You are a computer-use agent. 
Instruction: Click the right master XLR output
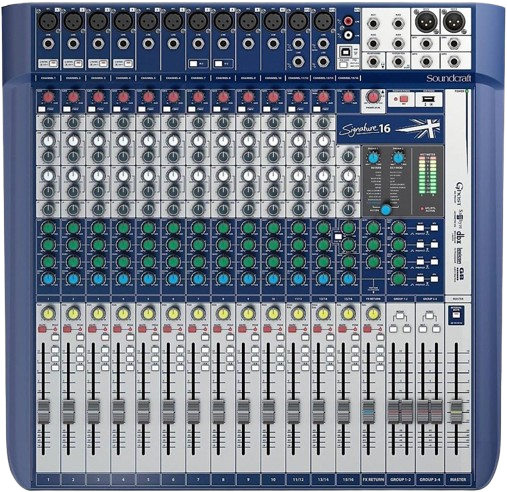pos(454,21)
